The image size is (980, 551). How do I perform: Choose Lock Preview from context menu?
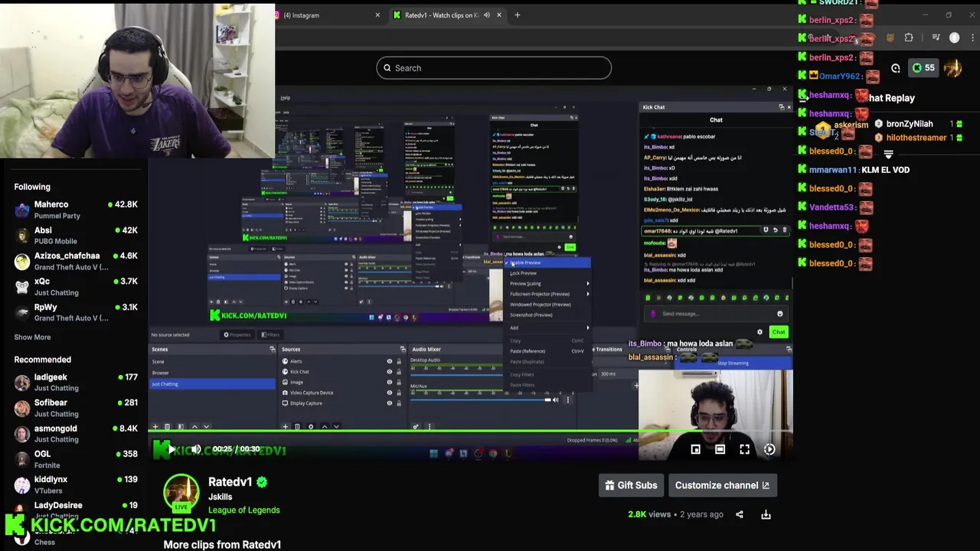(548, 273)
